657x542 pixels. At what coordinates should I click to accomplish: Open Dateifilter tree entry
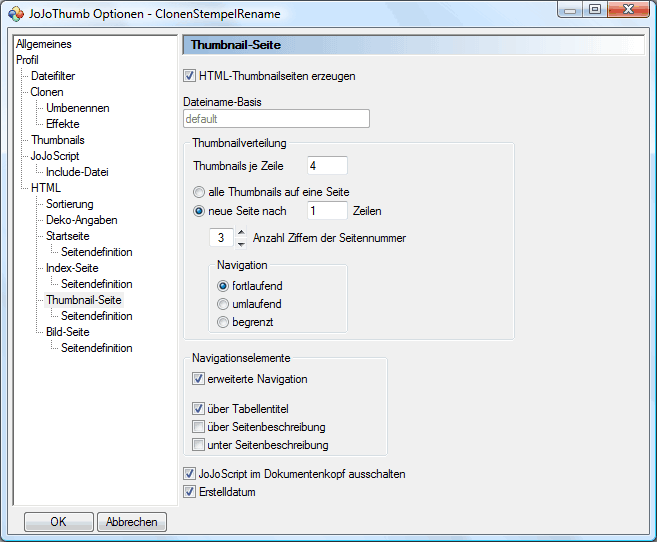pos(53,76)
